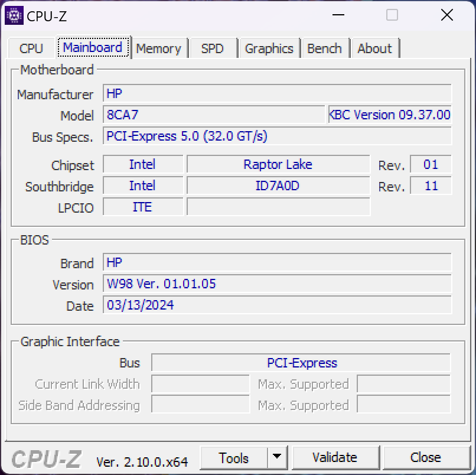This screenshot has height=475, width=476.
Task: Select the ID7A0D southbridge value
Action: click(x=278, y=186)
